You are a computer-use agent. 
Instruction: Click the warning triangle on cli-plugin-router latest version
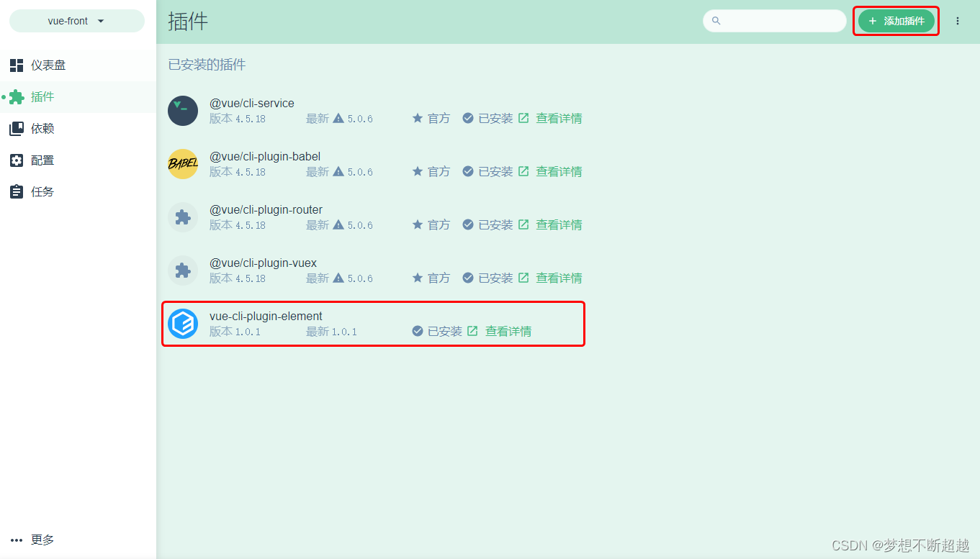pyautogui.click(x=338, y=224)
